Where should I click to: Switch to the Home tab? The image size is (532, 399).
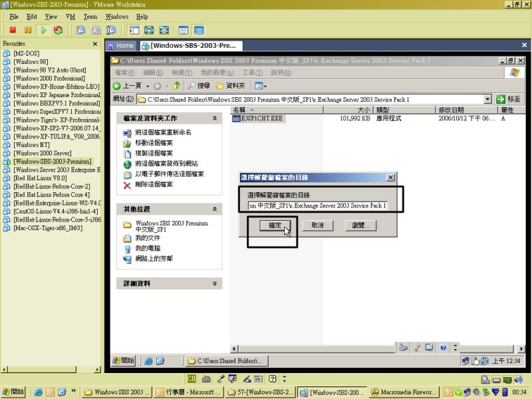[x=121, y=45]
